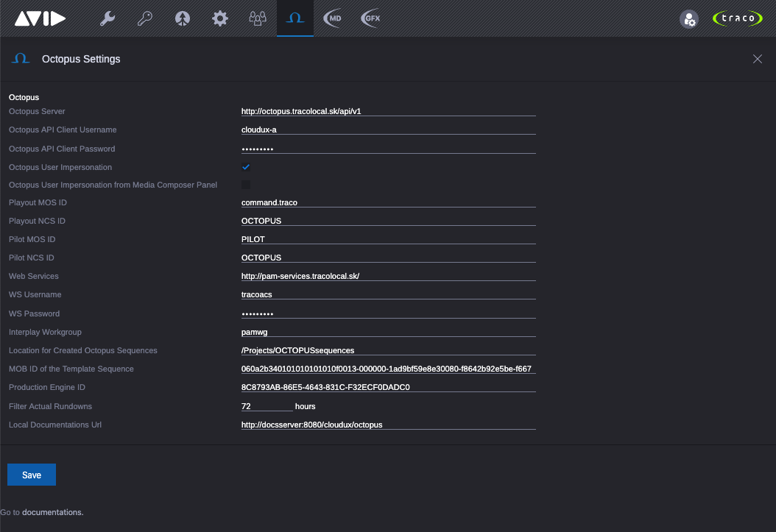Uncheck Octopus User Impersonation checkbox
Image resolution: width=776 pixels, height=532 pixels.
pyautogui.click(x=245, y=167)
